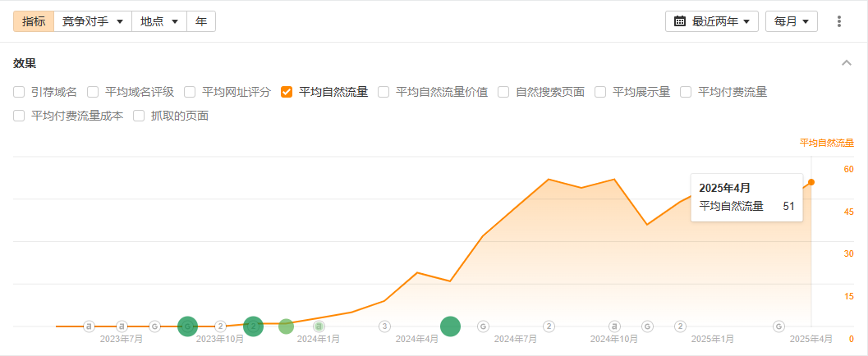Enable the 平均网址评分 checkbox
Image resolution: width=868 pixels, height=356 pixels.
pos(190,92)
